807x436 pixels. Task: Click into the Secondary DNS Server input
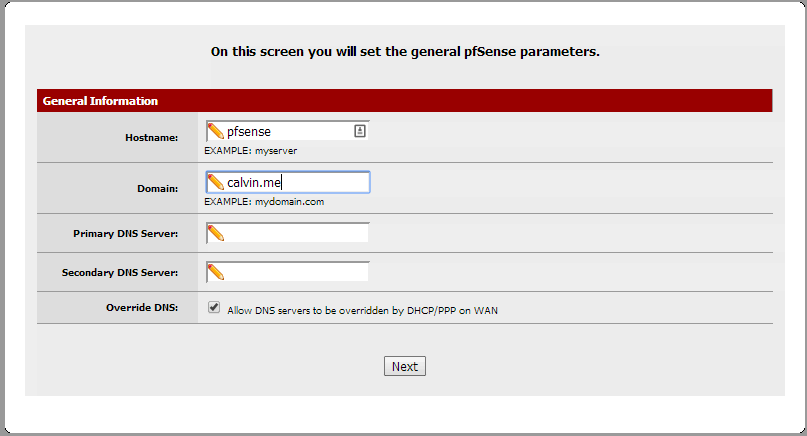click(x=288, y=272)
